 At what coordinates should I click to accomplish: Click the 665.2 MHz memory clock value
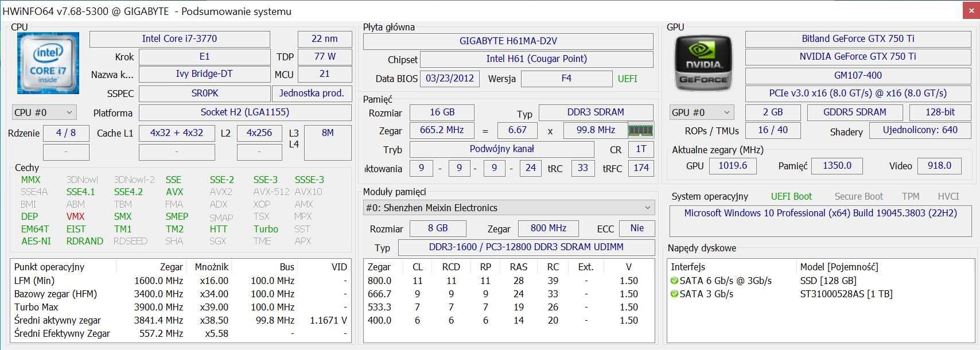click(442, 130)
